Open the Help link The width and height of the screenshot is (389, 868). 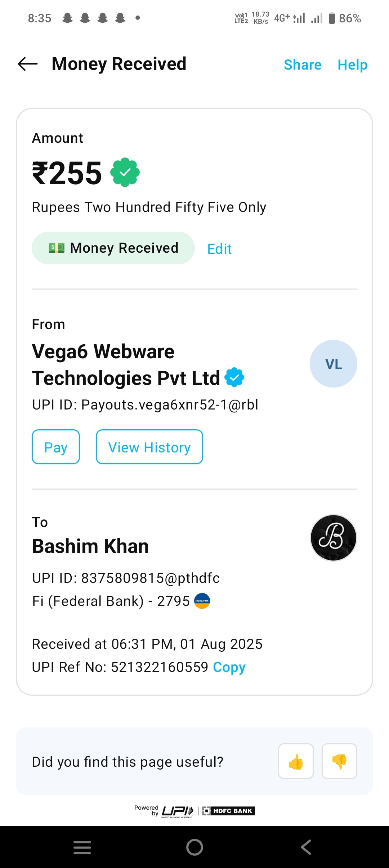tap(352, 65)
